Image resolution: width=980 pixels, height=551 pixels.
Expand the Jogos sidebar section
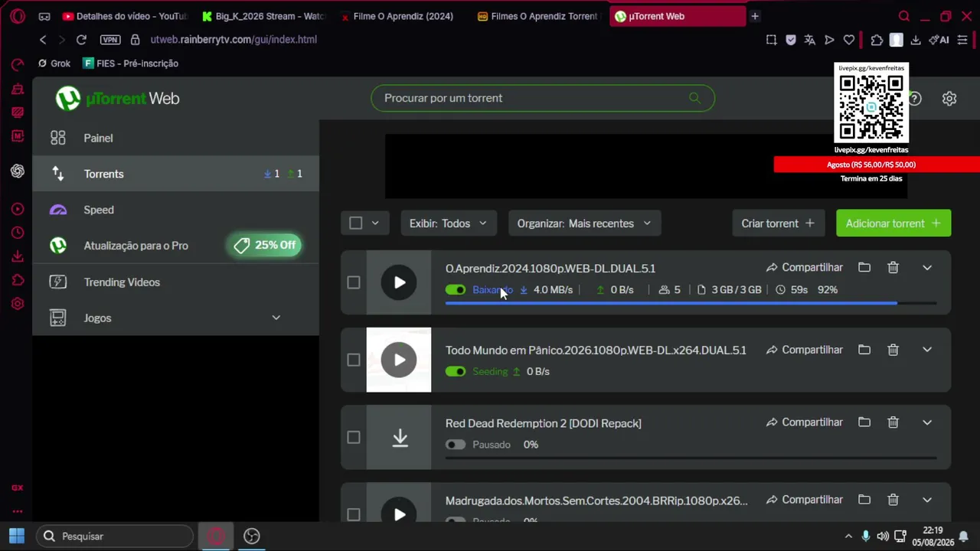click(276, 318)
